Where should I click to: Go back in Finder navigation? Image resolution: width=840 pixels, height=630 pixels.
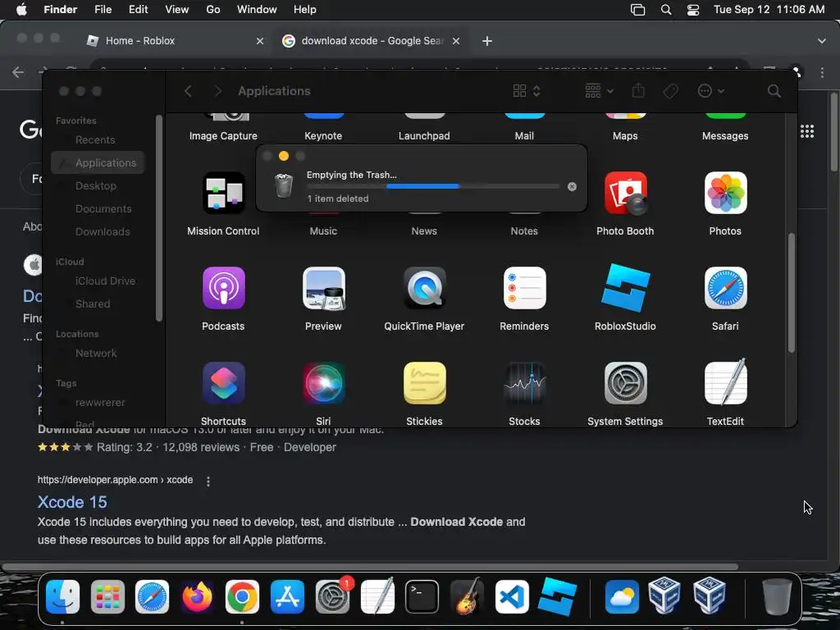pyautogui.click(x=188, y=91)
